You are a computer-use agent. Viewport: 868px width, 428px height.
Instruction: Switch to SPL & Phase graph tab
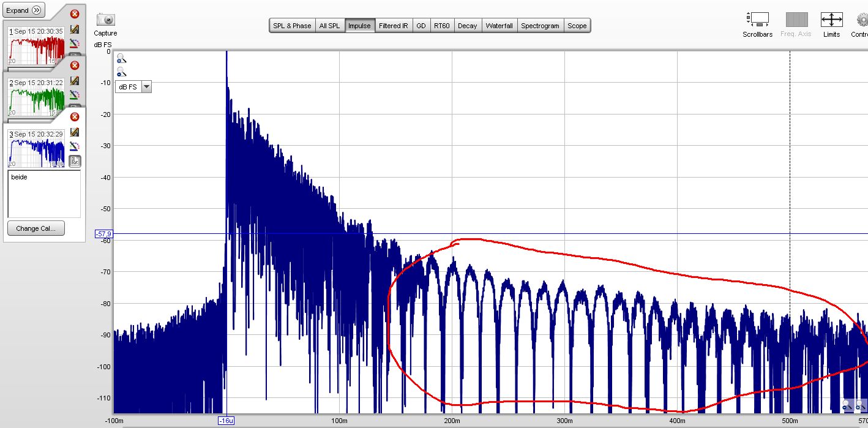[x=292, y=26]
